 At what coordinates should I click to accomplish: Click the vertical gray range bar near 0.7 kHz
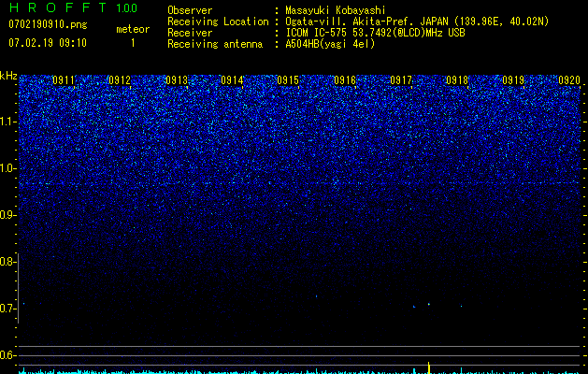(x=19, y=288)
